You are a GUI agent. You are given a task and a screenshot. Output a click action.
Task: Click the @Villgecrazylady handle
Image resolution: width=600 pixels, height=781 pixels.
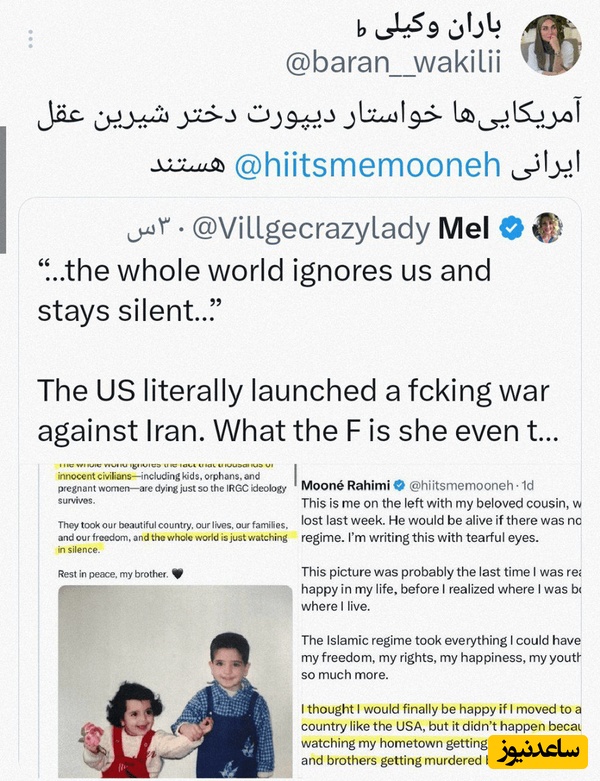[311, 229]
